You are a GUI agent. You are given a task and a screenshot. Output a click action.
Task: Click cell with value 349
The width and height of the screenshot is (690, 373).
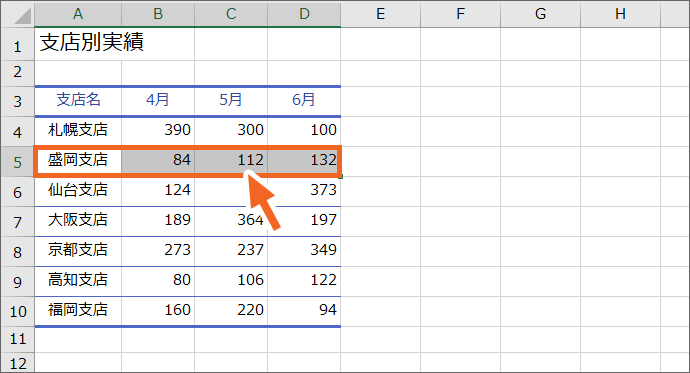pos(304,251)
